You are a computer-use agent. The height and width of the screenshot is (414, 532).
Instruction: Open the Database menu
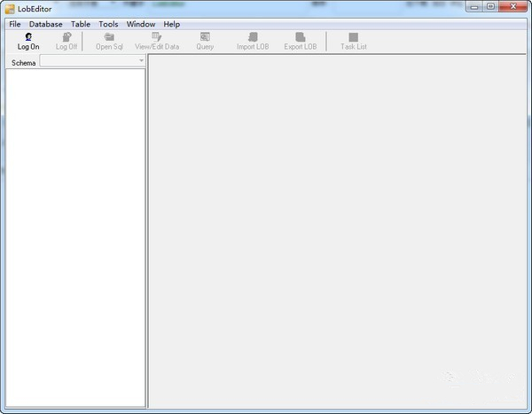click(46, 24)
